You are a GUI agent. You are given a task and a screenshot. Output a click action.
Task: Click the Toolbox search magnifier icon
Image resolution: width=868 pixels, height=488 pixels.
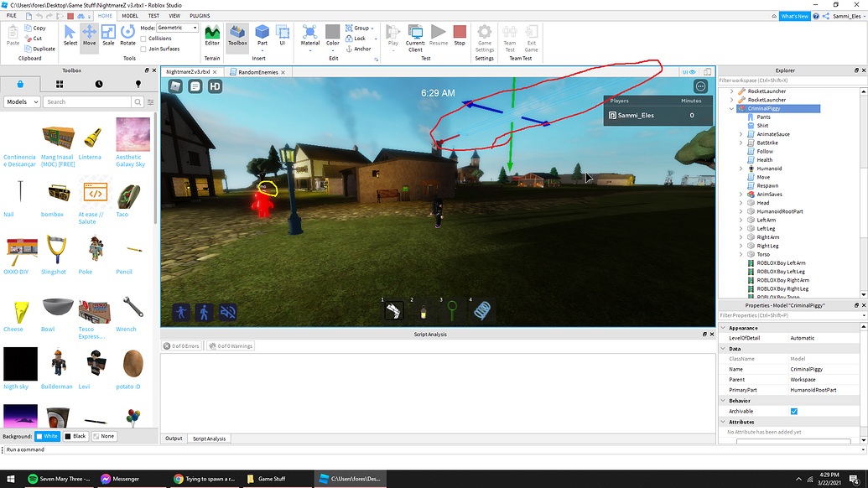pyautogui.click(x=138, y=101)
